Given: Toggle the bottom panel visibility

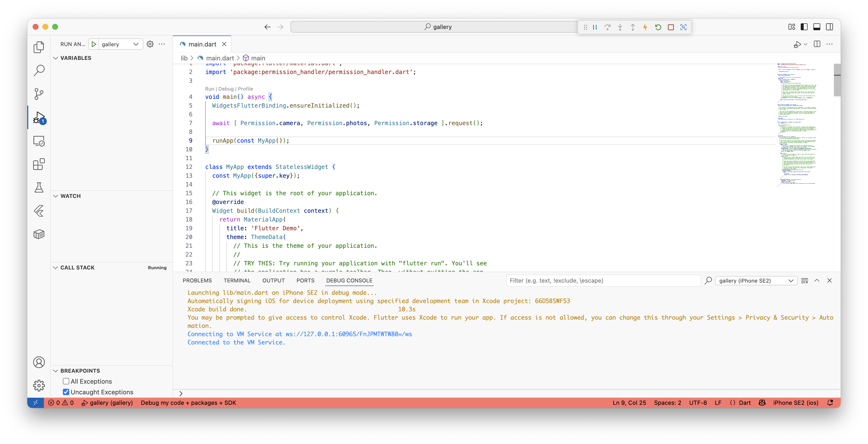Looking at the screenshot, I should [x=817, y=27].
